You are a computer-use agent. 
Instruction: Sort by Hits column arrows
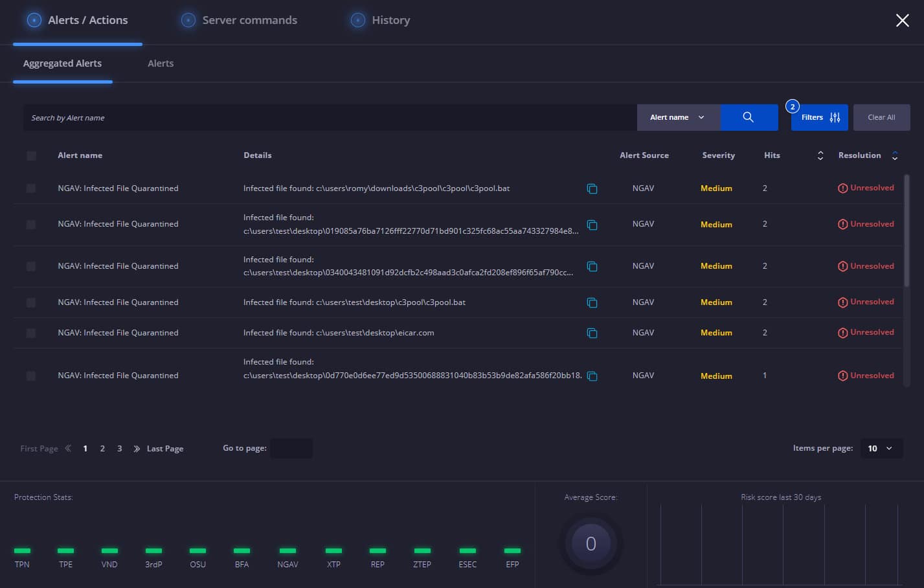[820, 155]
